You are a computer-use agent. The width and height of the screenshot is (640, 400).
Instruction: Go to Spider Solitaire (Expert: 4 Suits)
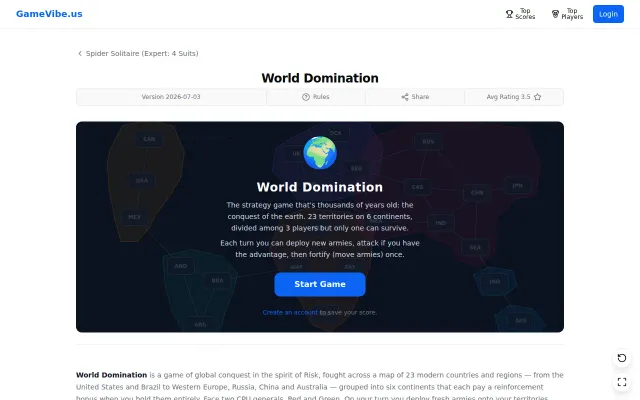(142, 53)
